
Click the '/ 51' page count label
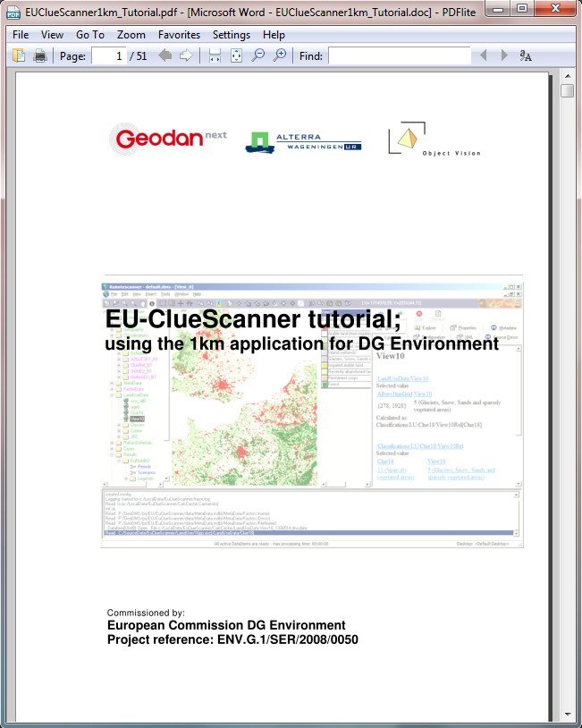139,56
